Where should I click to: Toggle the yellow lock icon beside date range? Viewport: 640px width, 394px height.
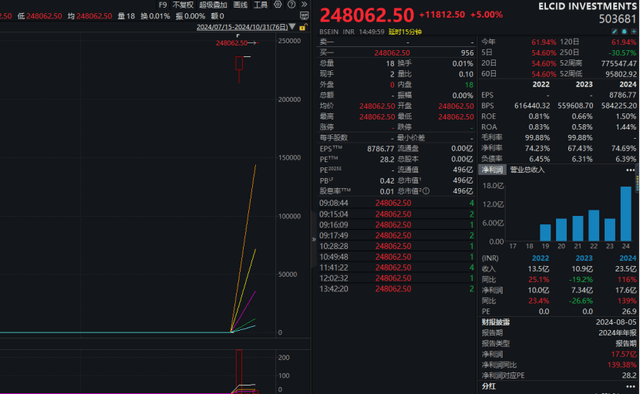(302, 27)
